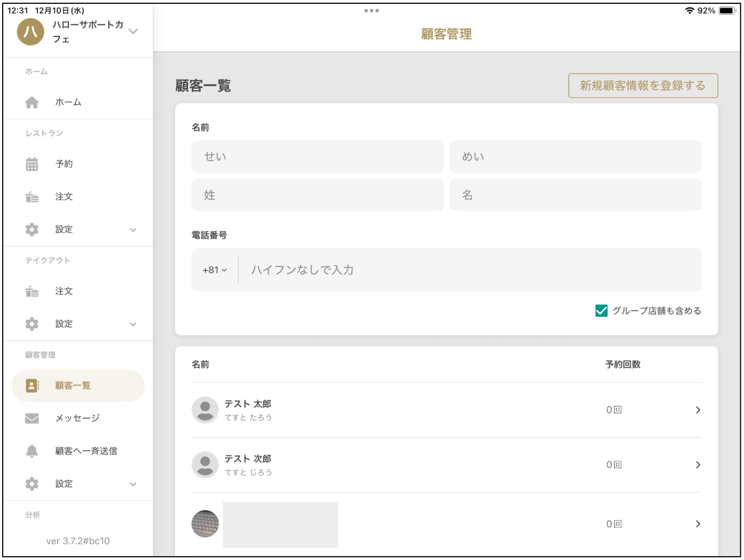
Task: Click the せい name search field
Action: (317, 156)
